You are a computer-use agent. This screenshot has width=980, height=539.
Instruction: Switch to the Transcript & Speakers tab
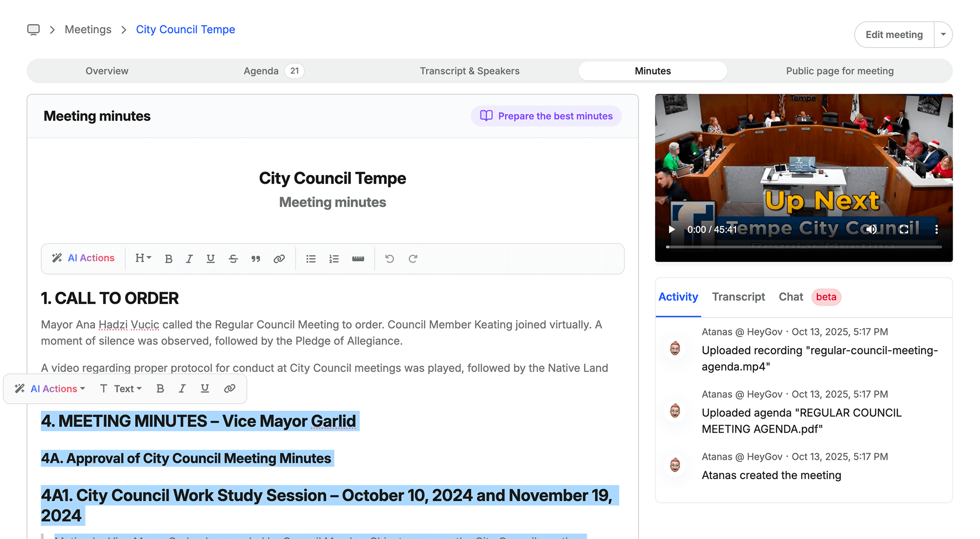(x=469, y=71)
